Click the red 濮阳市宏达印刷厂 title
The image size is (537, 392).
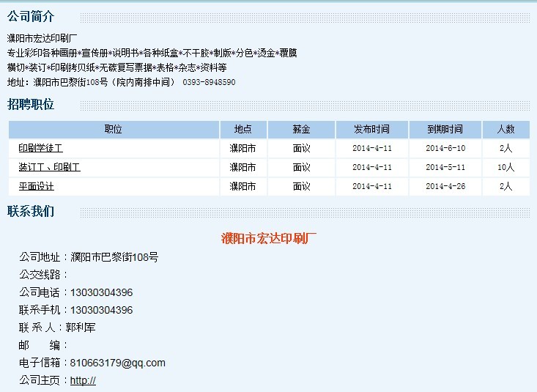pos(269,238)
